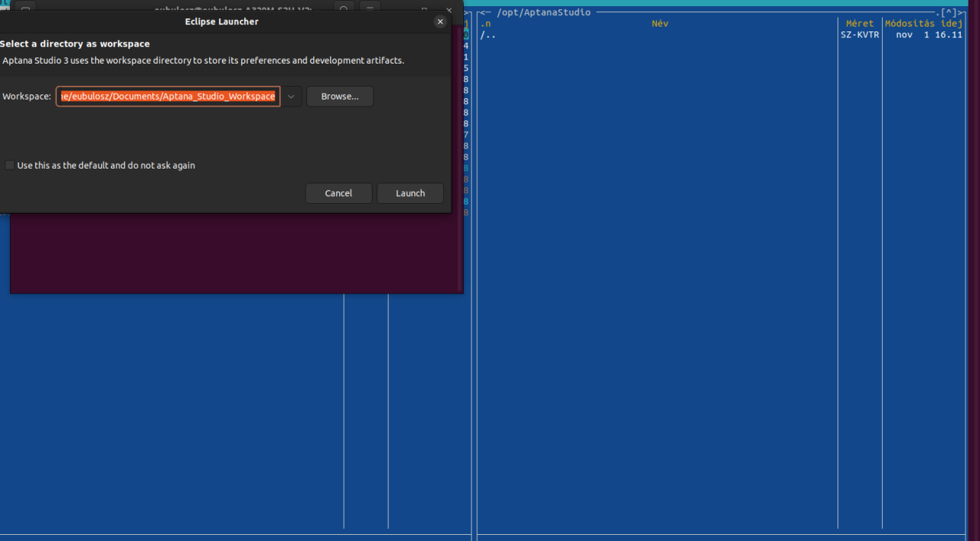Image resolution: width=980 pixels, height=541 pixels.
Task: Cancel the Eclipse Launcher dialog
Action: tap(338, 193)
